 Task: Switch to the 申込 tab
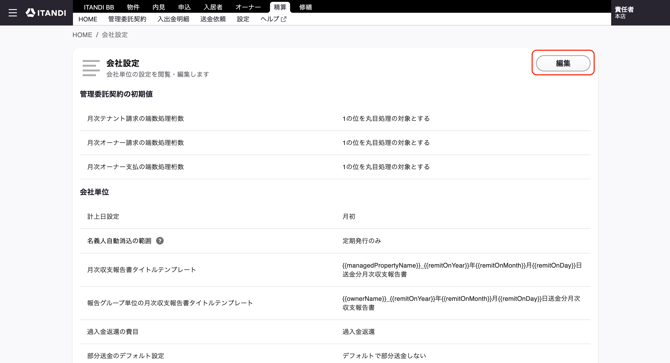[x=184, y=7]
